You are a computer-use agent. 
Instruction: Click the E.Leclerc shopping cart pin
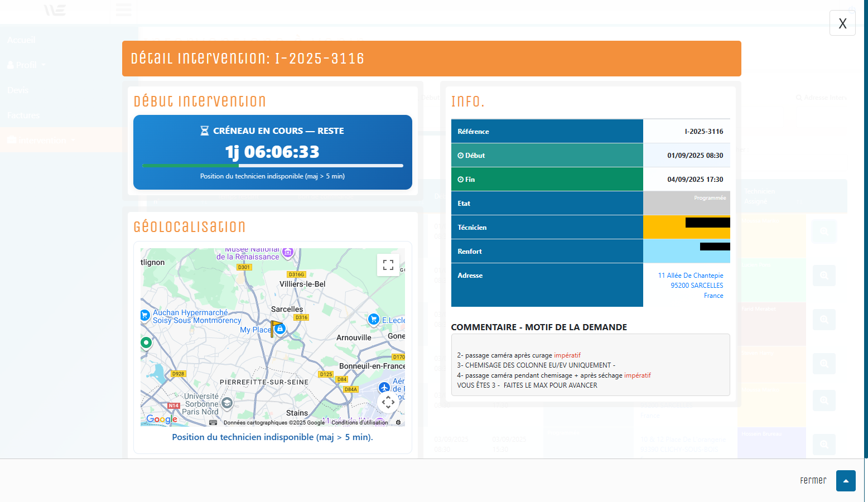click(x=374, y=319)
